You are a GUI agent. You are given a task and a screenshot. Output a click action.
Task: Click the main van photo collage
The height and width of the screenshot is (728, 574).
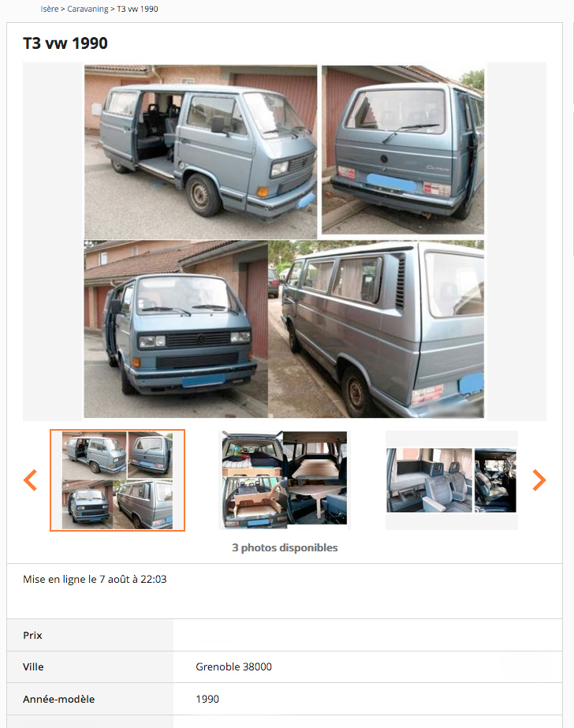click(x=284, y=241)
